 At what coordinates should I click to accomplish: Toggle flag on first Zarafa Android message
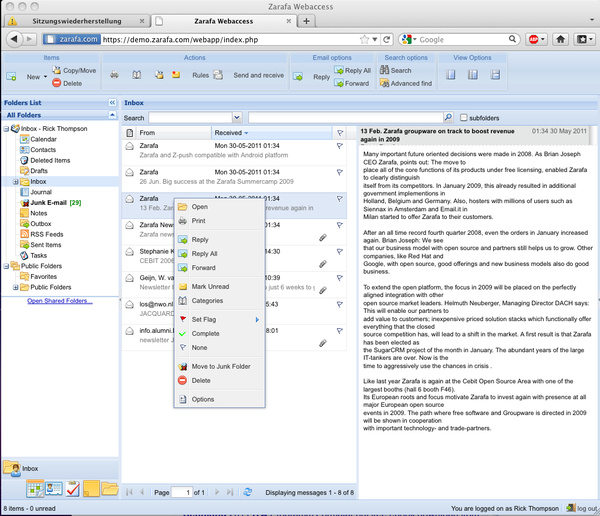[x=339, y=146]
